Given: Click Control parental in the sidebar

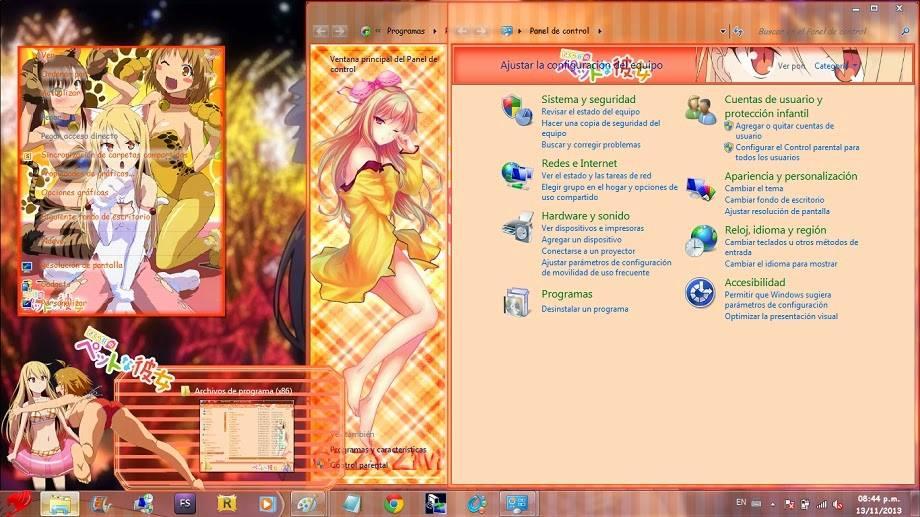Looking at the screenshot, I should coord(359,465).
